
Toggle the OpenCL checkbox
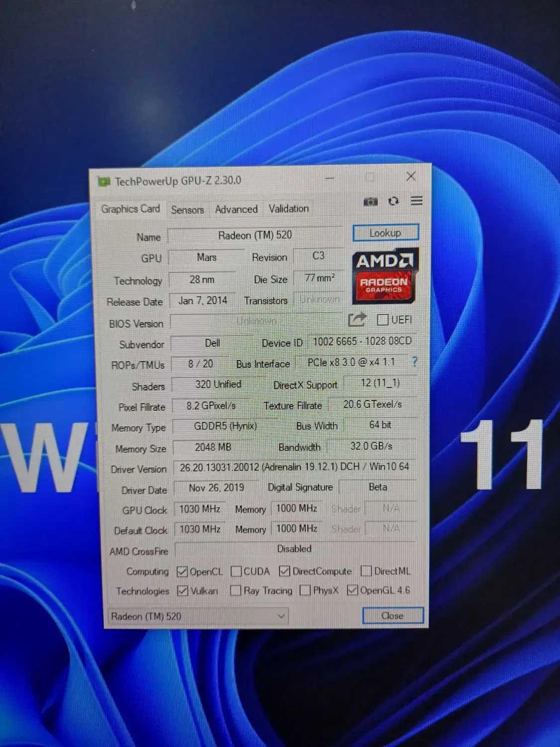183,572
